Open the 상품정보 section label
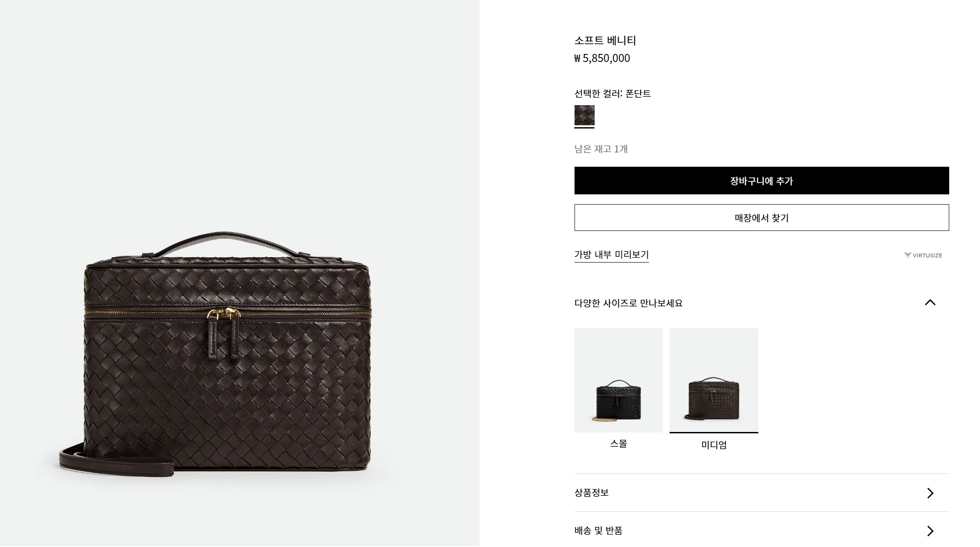The image size is (980, 547). 591,493
